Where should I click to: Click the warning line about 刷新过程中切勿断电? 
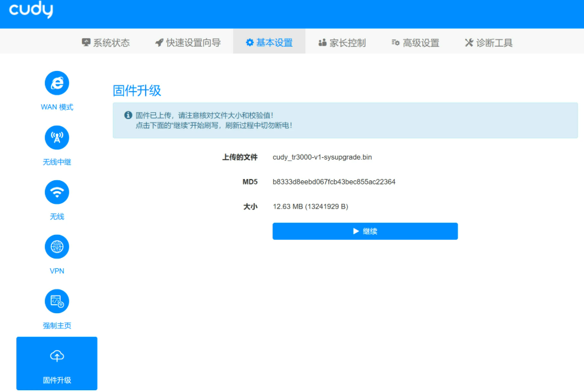click(x=214, y=126)
